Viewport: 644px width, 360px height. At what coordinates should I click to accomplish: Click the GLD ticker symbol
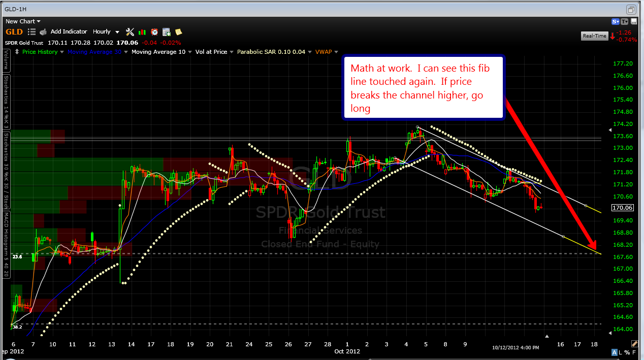tap(14, 31)
